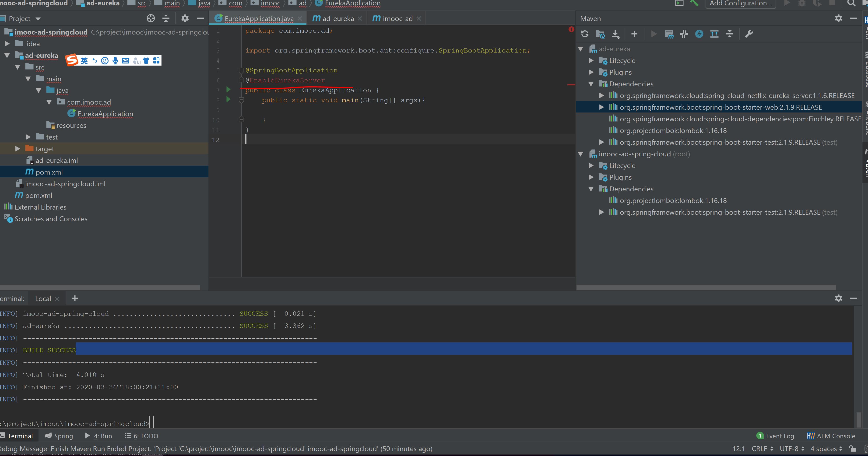Fold main method at line 8
Image resolution: width=868 pixels, height=456 pixels.
(x=241, y=100)
